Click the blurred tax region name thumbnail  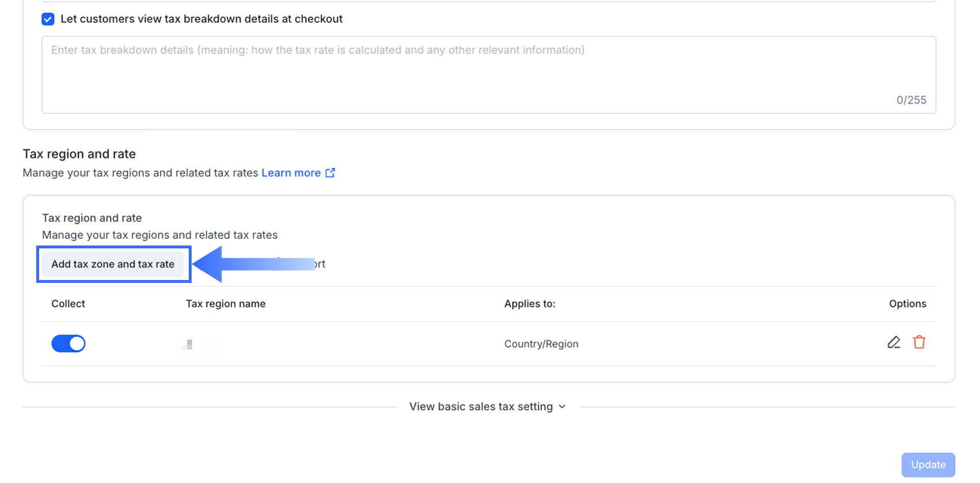[x=188, y=344]
